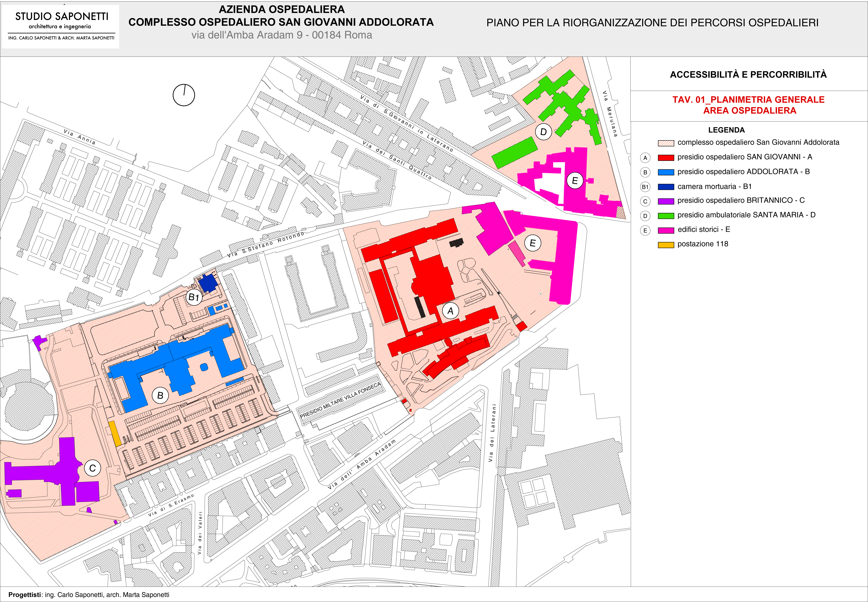868x602 pixels.
Task: Click the circled E marker inside the upper pink building
Action: coord(575,181)
